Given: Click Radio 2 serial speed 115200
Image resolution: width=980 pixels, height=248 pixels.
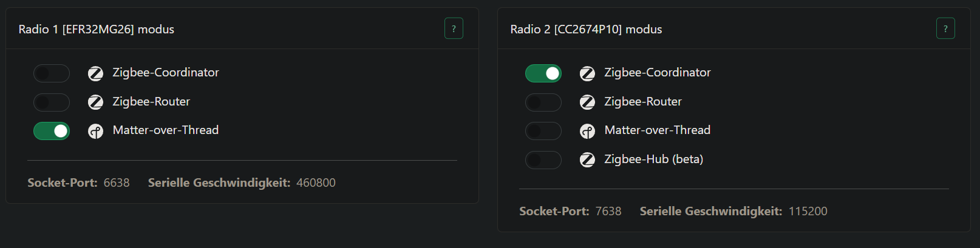Looking at the screenshot, I should pos(808,211).
